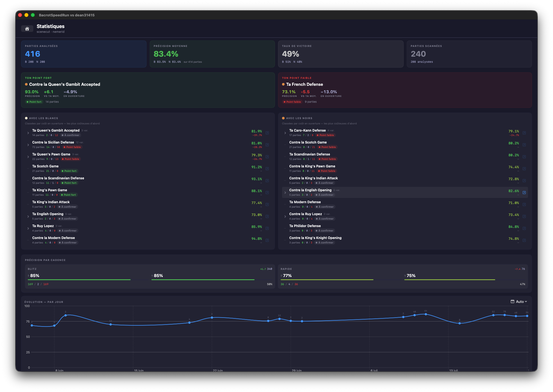Click the Blitz 85% white precision bar
This screenshot has width=553, height=392.
click(79, 280)
